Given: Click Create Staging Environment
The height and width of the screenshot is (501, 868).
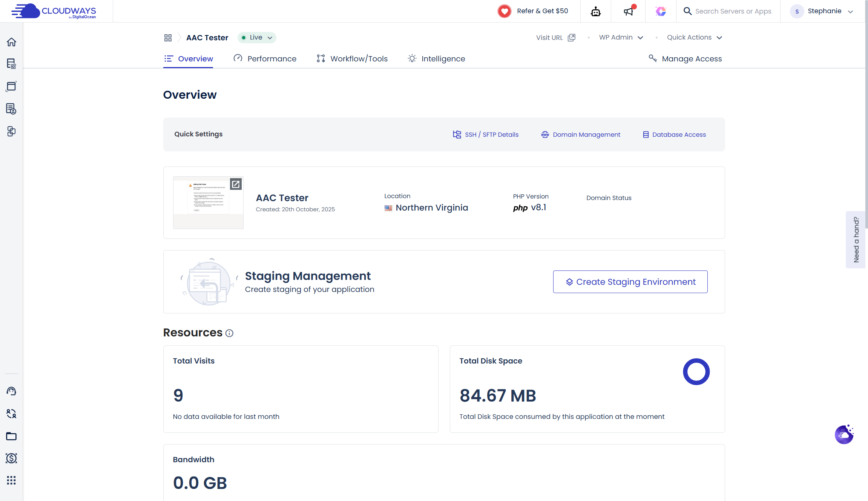Looking at the screenshot, I should point(630,281).
